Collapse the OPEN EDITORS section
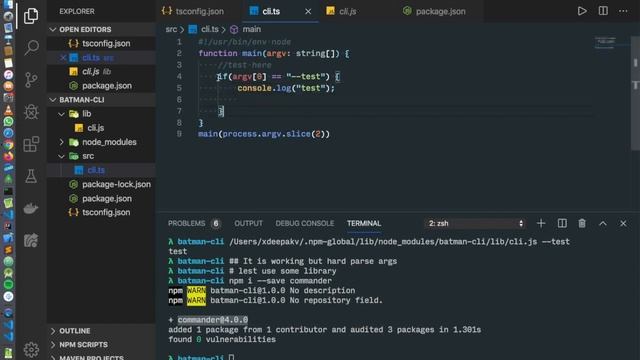640x360 pixels. click(101, 29)
